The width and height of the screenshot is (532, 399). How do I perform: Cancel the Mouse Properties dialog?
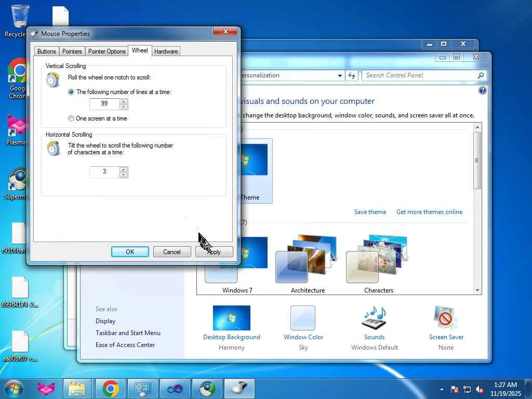(171, 252)
